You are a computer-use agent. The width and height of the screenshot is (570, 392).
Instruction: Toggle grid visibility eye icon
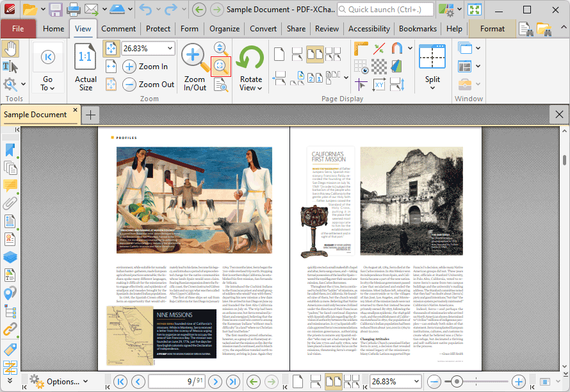point(361,67)
